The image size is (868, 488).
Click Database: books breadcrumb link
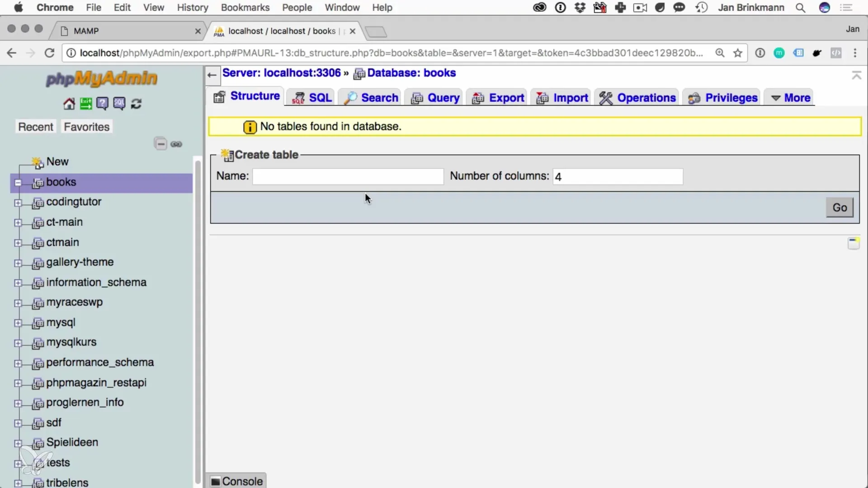click(x=411, y=73)
